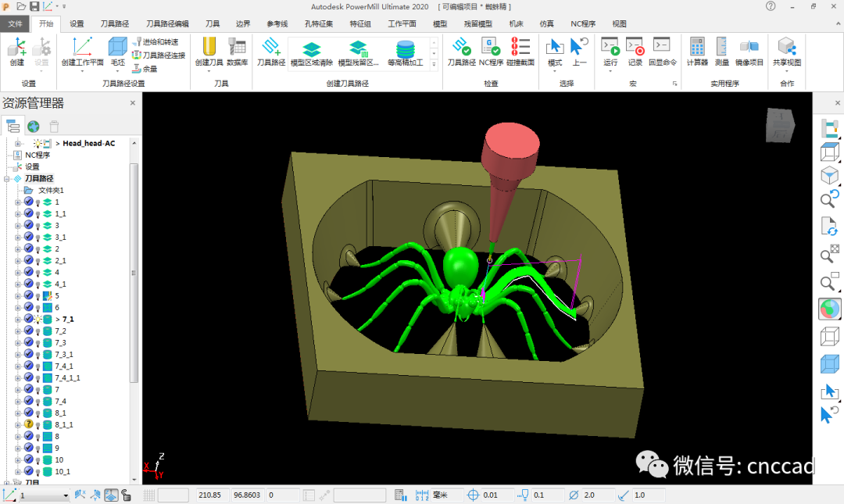The height and width of the screenshot is (504, 844).
Task: Toggle light bulb for toolpath 3_1
Action: [38, 237]
